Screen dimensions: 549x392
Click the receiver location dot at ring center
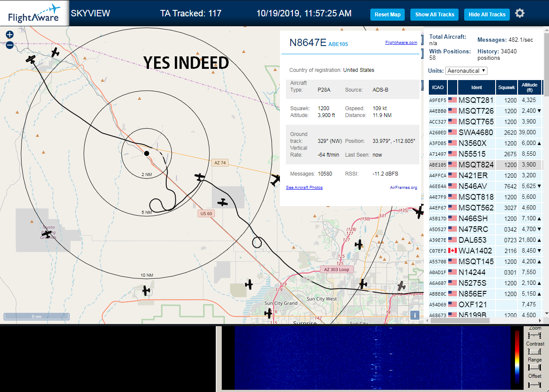point(146,153)
